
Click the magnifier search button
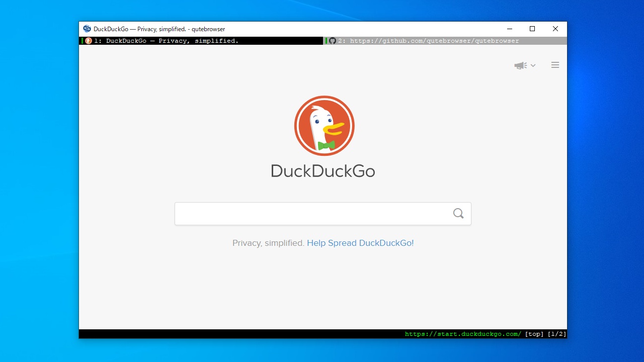(458, 214)
